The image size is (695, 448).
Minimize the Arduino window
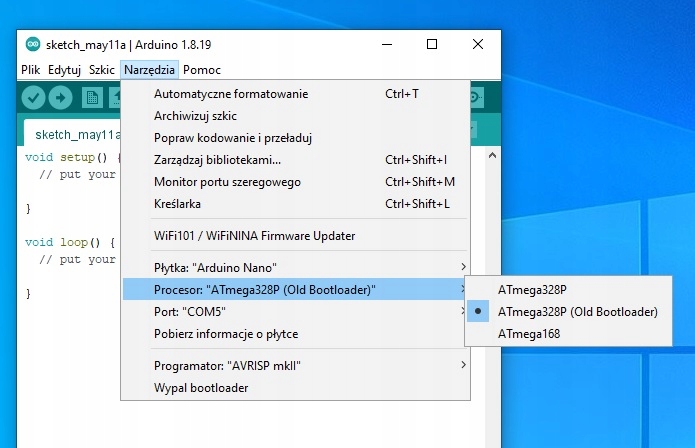[387, 44]
